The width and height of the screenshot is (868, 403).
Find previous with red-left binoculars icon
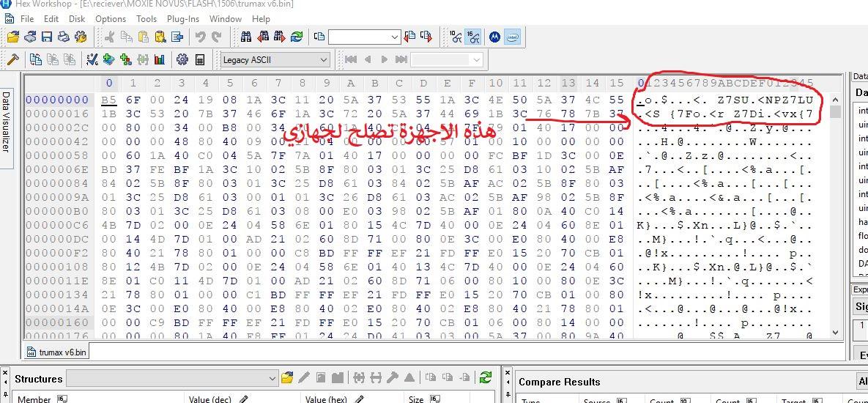point(264,37)
